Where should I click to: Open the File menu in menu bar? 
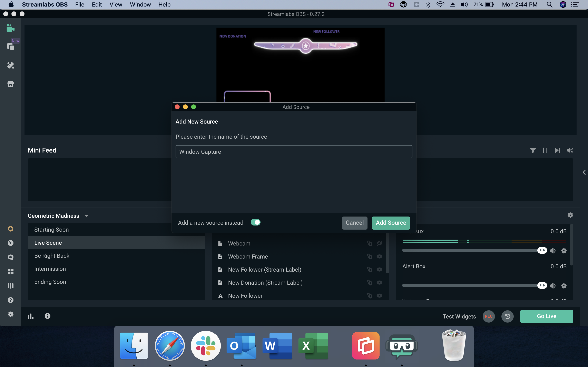pos(79,5)
